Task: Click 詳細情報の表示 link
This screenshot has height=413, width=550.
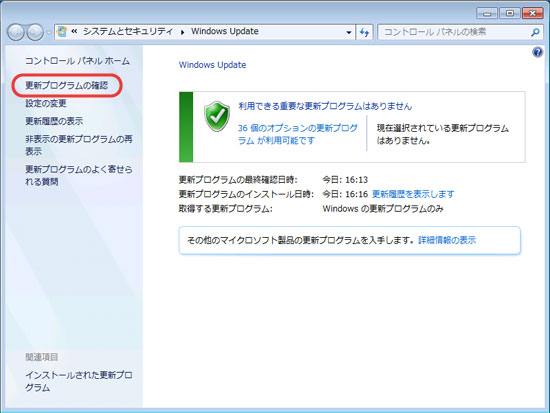Action: (x=447, y=240)
